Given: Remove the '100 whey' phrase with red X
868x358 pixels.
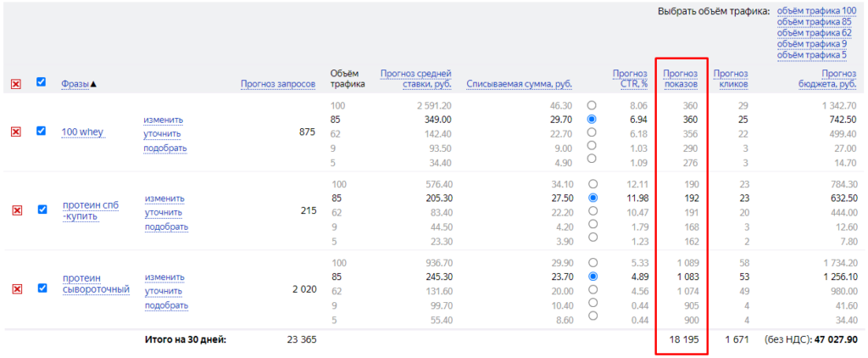Looking at the screenshot, I should coord(15,131).
